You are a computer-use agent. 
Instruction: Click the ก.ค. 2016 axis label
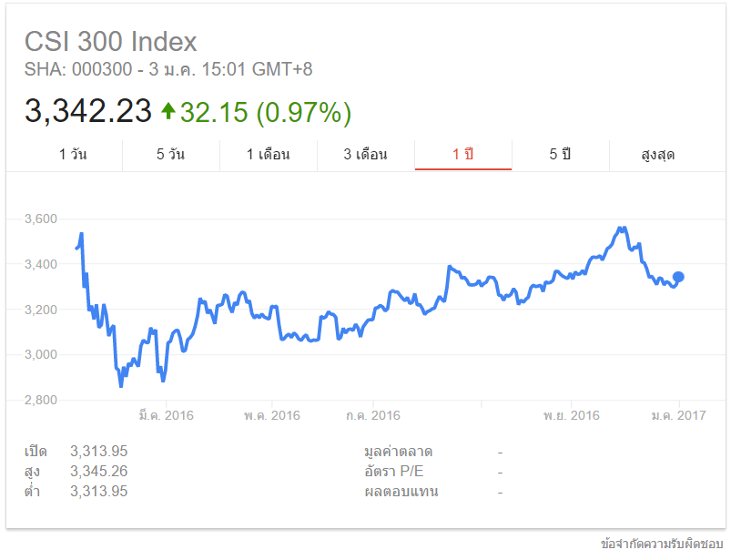pyautogui.click(x=373, y=416)
